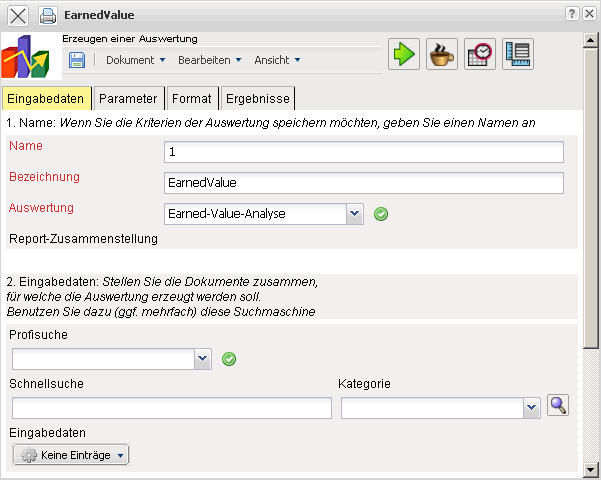Screen dimensions: 601x480
Task: Click into the Schnellsuche text field
Action: [x=171, y=408]
